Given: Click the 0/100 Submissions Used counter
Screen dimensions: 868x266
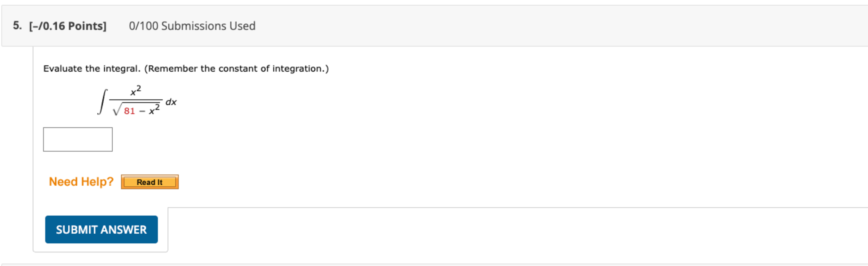Looking at the screenshot, I should pos(192,25).
